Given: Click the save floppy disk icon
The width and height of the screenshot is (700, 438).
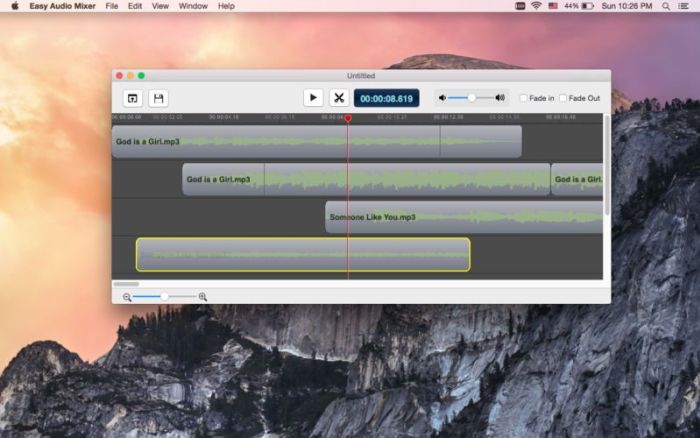Looking at the screenshot, I should 158,98.
